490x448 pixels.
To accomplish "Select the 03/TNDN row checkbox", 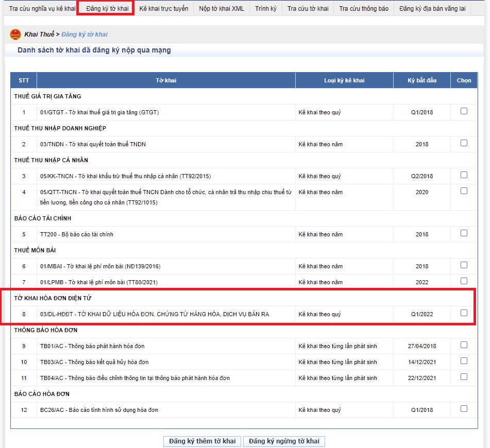I will [464, 143].
